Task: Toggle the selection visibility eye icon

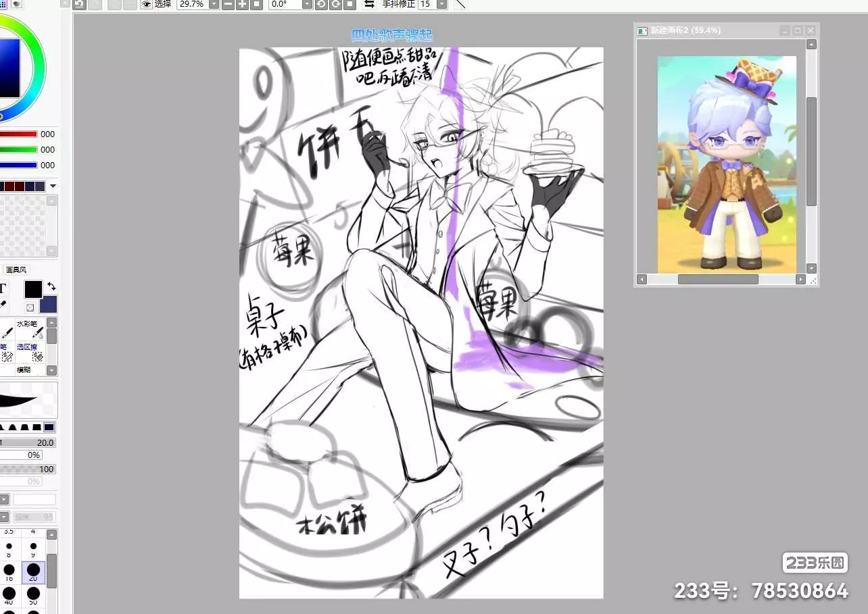Action: (147, 4)
